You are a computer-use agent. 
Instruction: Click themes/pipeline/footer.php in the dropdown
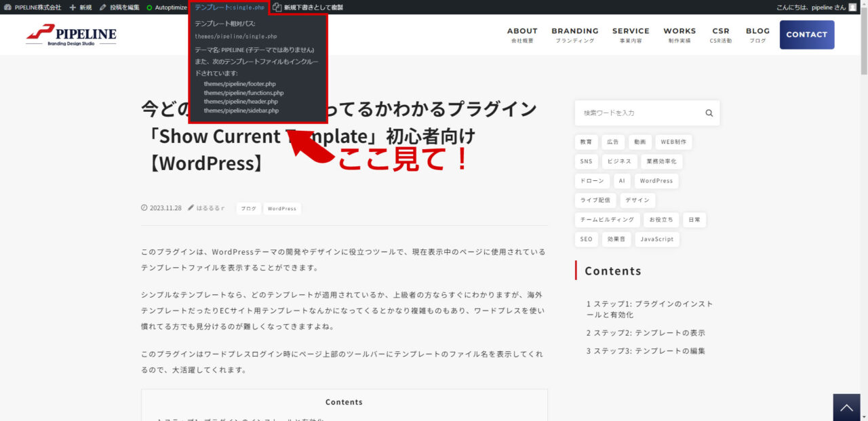[x=240, y=84]
